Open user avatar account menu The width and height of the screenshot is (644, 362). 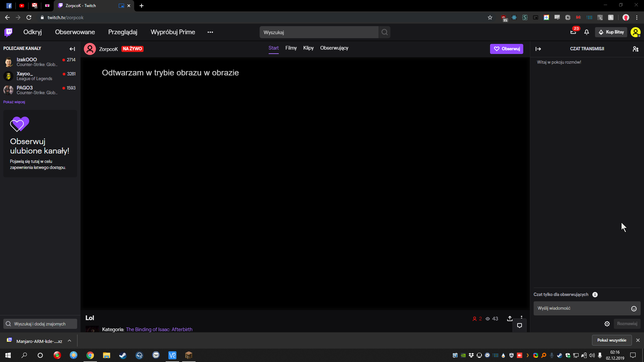635,32
